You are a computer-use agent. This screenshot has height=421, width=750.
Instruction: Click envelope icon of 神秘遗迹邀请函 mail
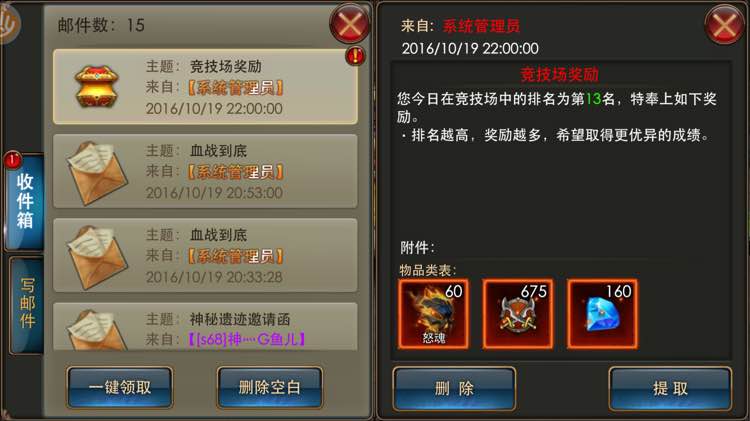coord(97,330)
